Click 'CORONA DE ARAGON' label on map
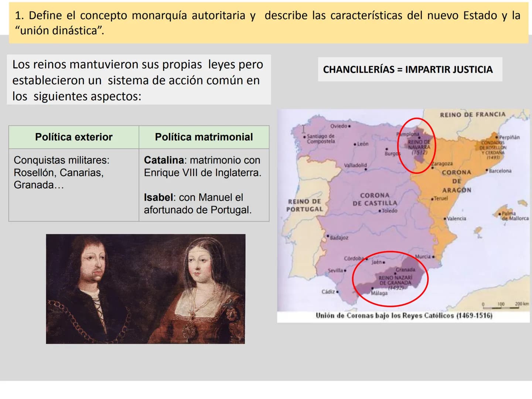 point(457,181)
